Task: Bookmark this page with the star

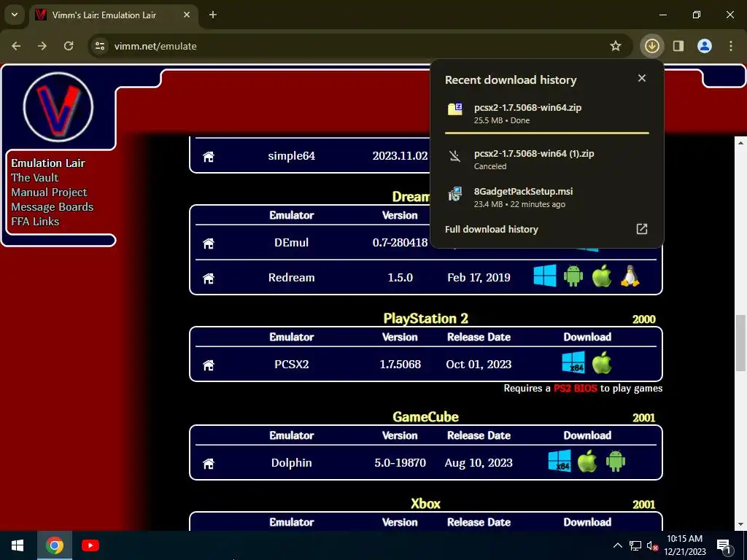Action: pos(616,46)
